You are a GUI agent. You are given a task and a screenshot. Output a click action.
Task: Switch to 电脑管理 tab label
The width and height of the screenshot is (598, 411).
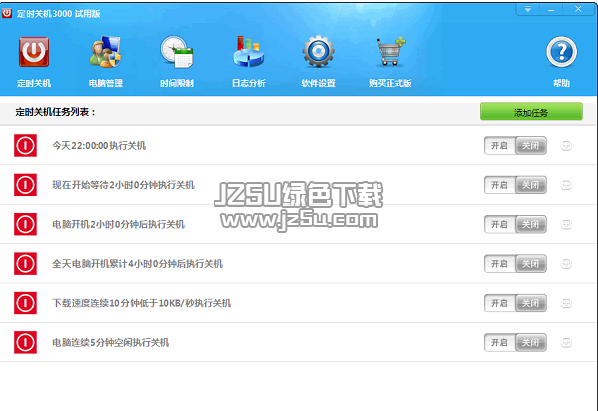click(x=106, y=83)
